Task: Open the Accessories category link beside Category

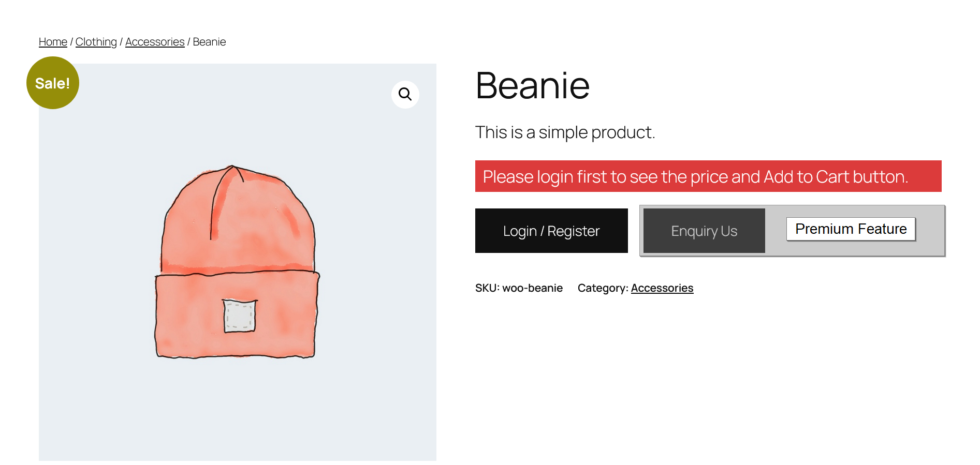Action: [x=662, y=288]
